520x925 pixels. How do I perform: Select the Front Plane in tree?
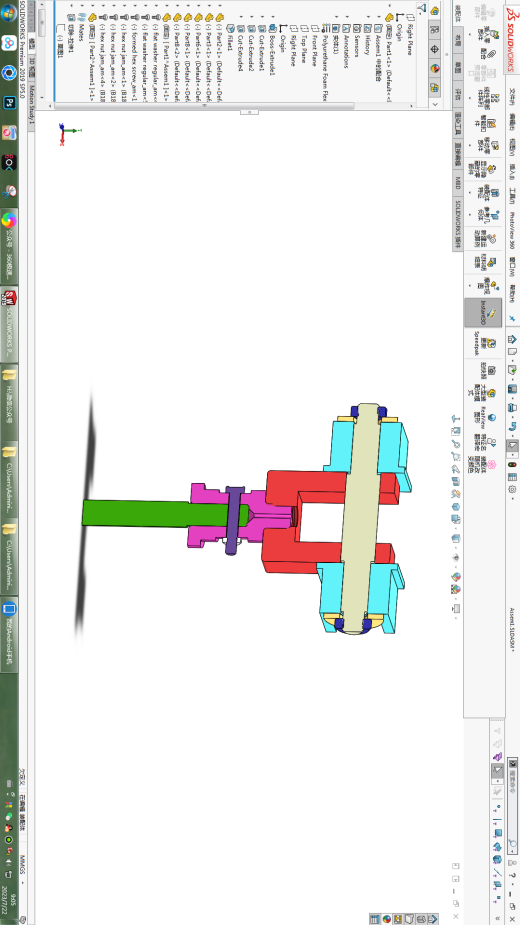coord(315,50)
